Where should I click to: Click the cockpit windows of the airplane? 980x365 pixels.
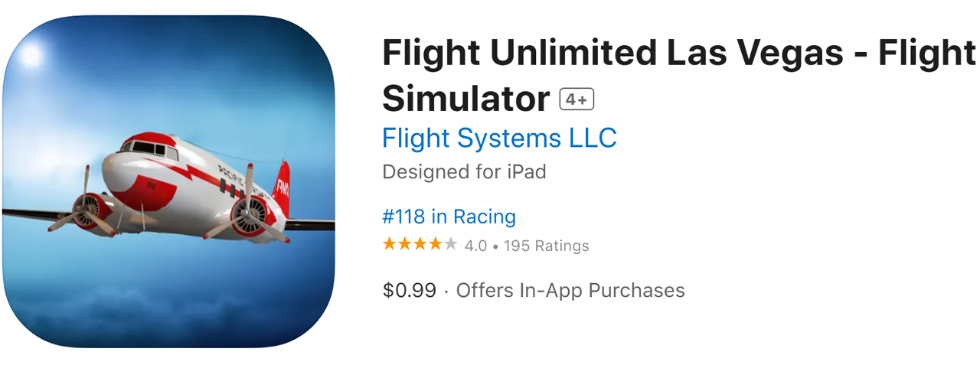[145, 145]
